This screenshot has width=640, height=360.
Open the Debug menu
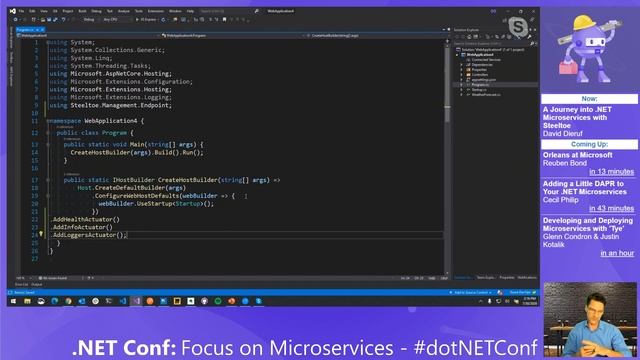[96, 11]
